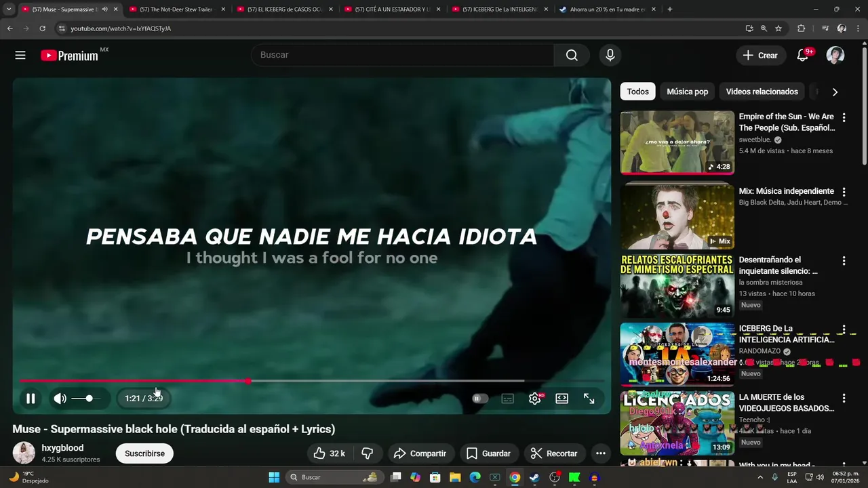Open more actions three-dot menu under video
The height and width of the screenshot is (488, 868).
point(600,453)
